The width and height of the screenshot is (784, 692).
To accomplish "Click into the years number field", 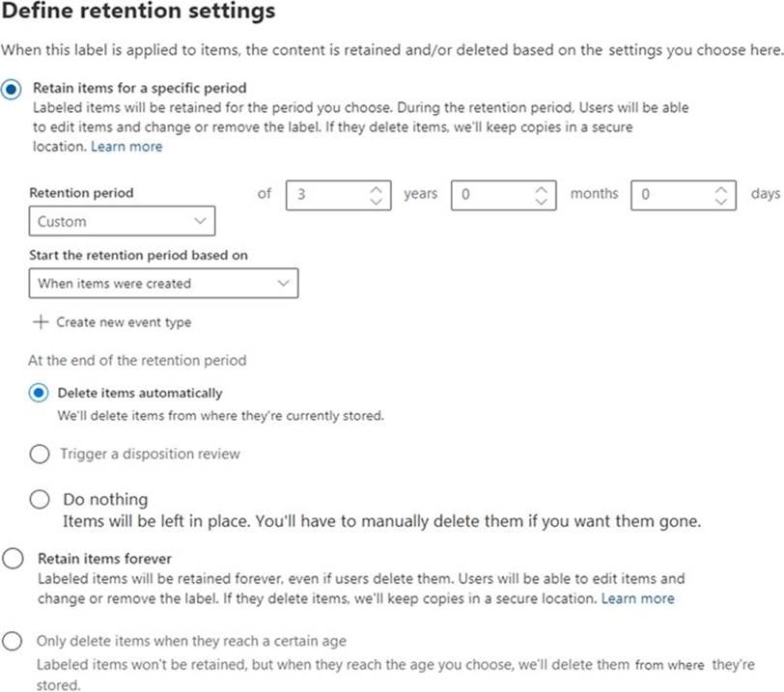I will tap(326, 195).
